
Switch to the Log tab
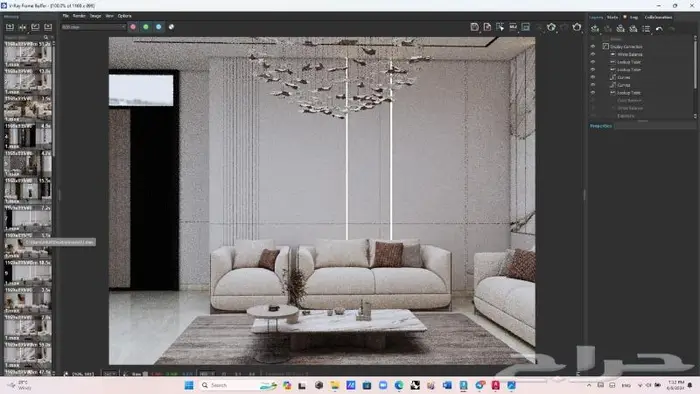pos(634,17)
